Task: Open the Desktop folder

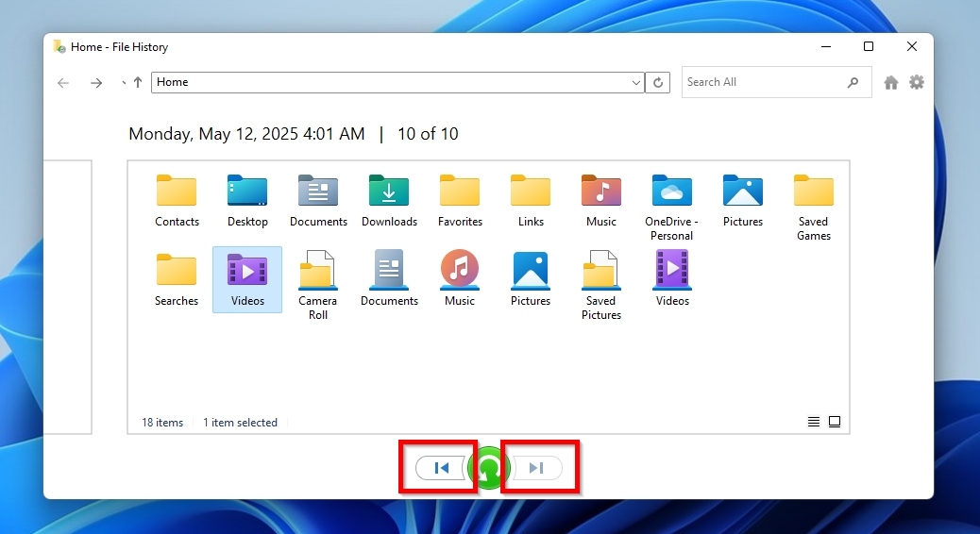Action: (247, 201)
